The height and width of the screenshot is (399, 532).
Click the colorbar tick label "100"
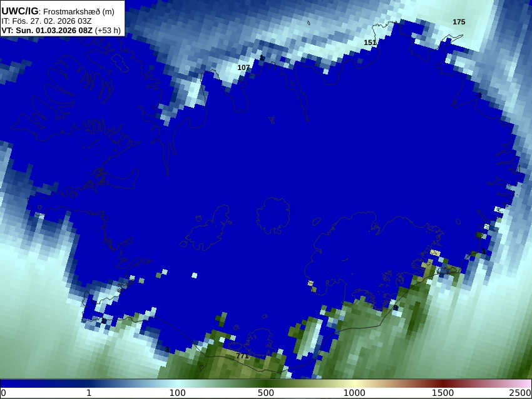click(x=178, y=393)
